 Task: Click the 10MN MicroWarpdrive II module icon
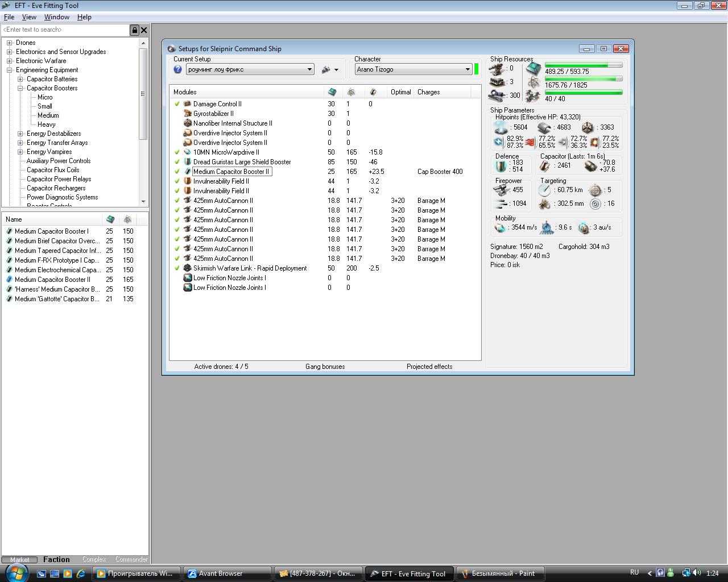[187, 152]
